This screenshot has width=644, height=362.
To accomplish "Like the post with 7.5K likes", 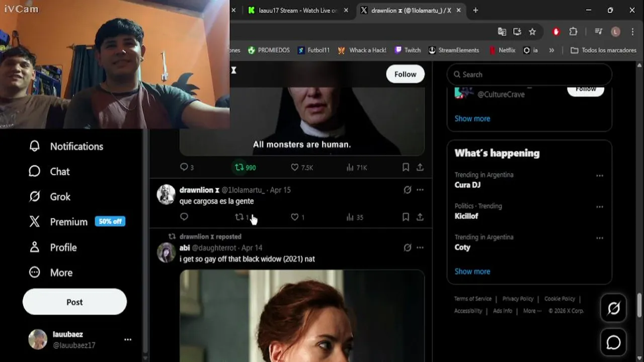I will pos(302,167).
